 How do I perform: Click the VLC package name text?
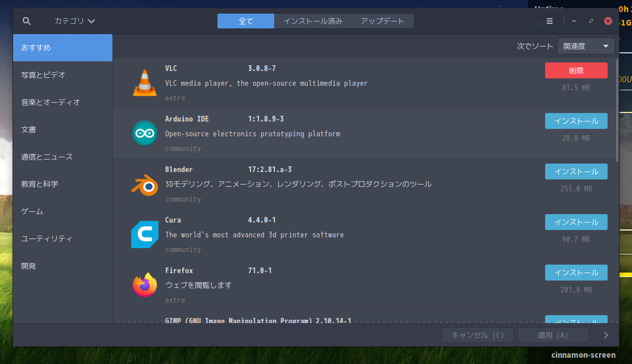pos(171,69)
